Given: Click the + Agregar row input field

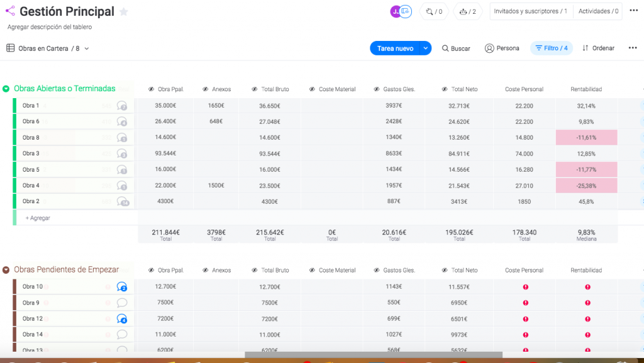Looking at the screenshot, I should click(x=75, y=218).
